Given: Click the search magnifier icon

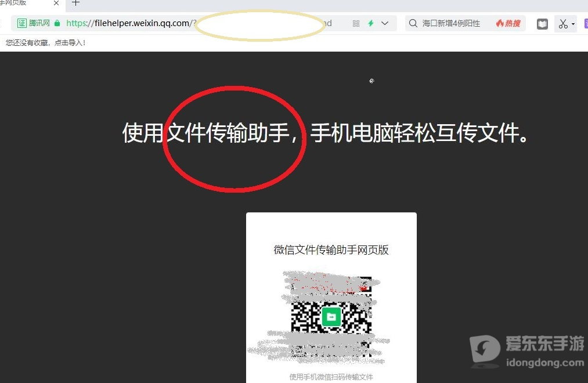Looking at the screenshot, I should pos(413,23).
